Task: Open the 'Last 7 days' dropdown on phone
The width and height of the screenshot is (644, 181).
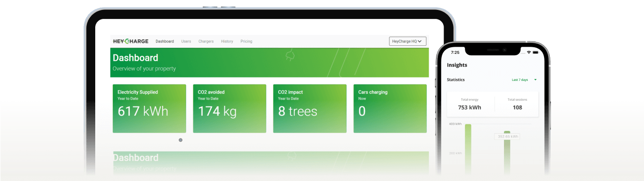Action: point(524,80)
